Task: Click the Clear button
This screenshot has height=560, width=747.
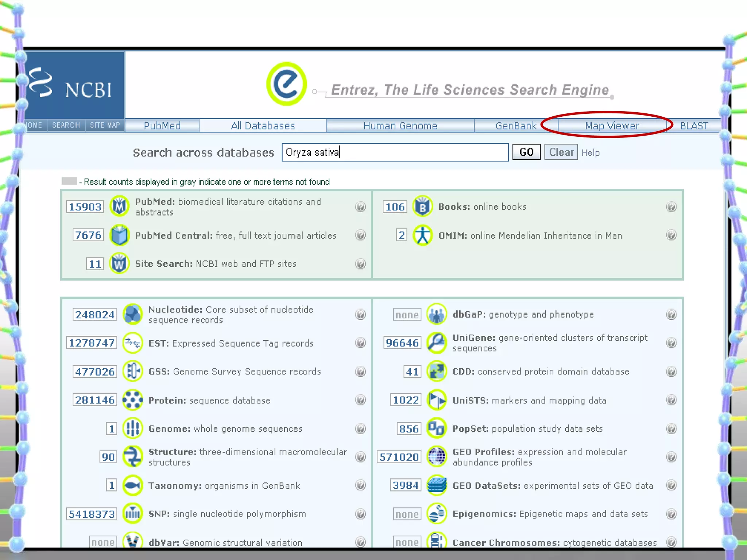Action: pyautogui.click(x=561, y=152)
